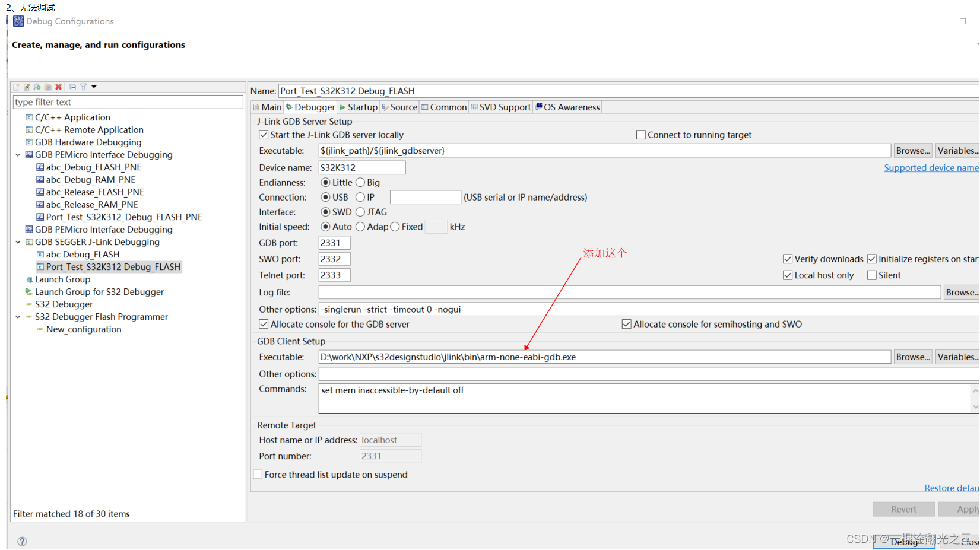This screenshot has height=550, width=980.
Task: Click the Debug Configurations title icon
Action: (18, 21)
